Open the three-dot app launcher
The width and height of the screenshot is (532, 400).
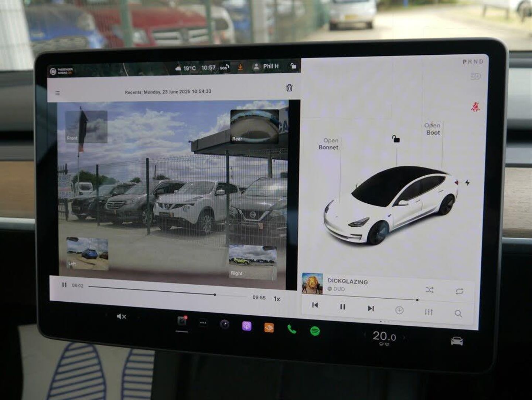203,323
